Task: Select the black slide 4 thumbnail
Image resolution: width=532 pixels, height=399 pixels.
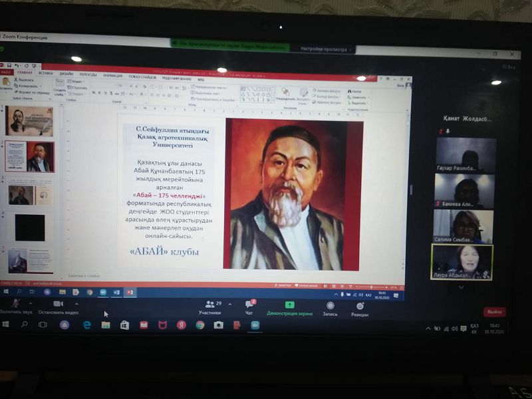Action: click(30, 227)
